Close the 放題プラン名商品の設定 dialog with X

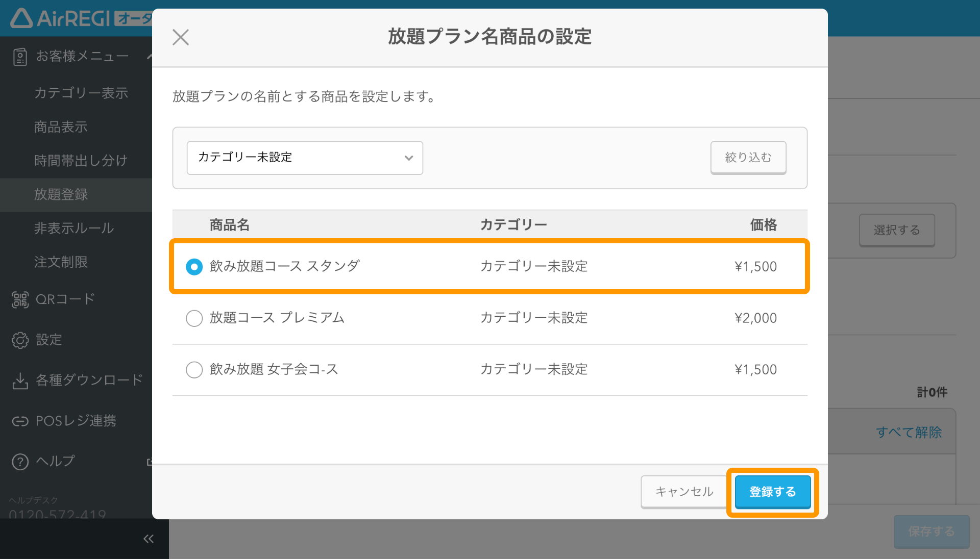[181, 37]
